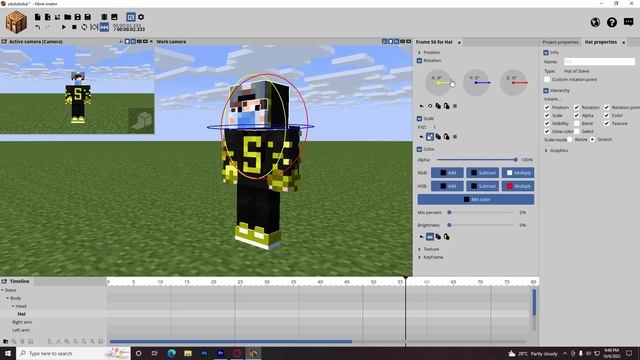Copy the rotation values icon
This screenshot has width=640, height=360.
click(x=438, y=106)
